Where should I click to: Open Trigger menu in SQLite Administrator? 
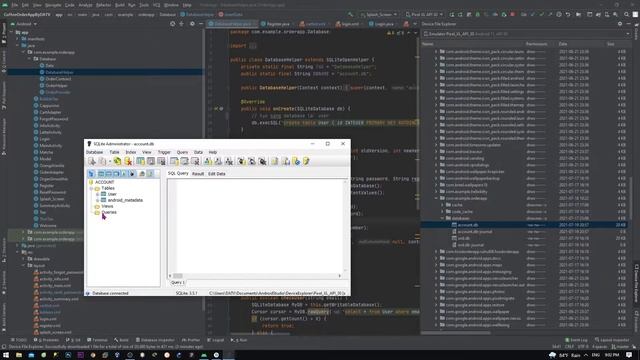(x=164, y=152)
